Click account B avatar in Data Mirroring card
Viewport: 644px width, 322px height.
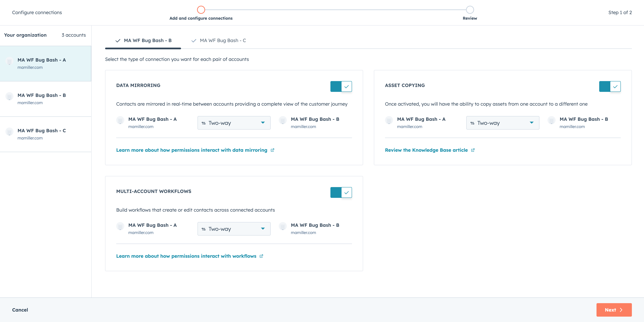tap(283, 120)
